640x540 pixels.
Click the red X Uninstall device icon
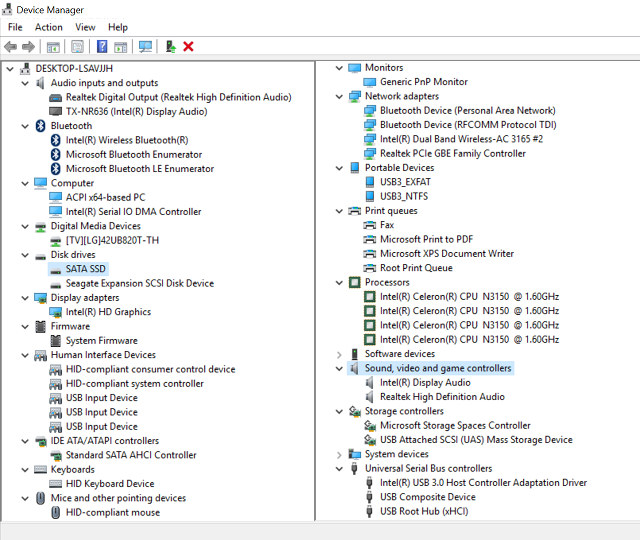click(x=188, y=47)
